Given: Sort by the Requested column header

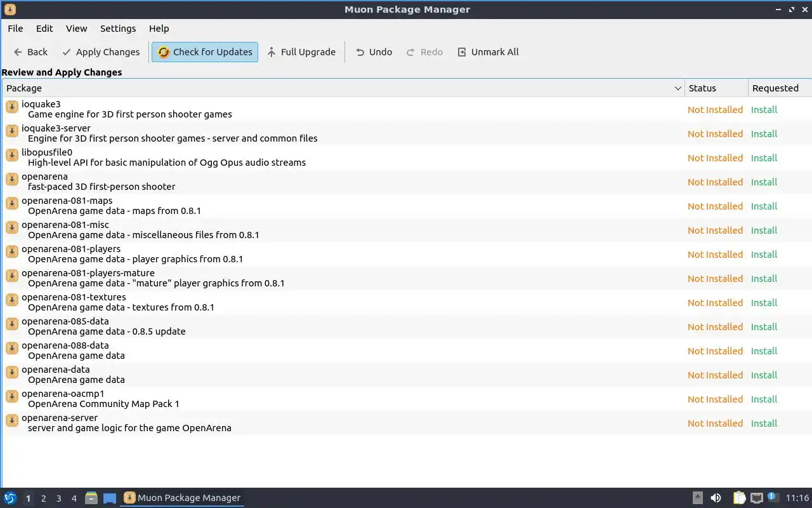Looking at the screenshot, I should [780, 88].
